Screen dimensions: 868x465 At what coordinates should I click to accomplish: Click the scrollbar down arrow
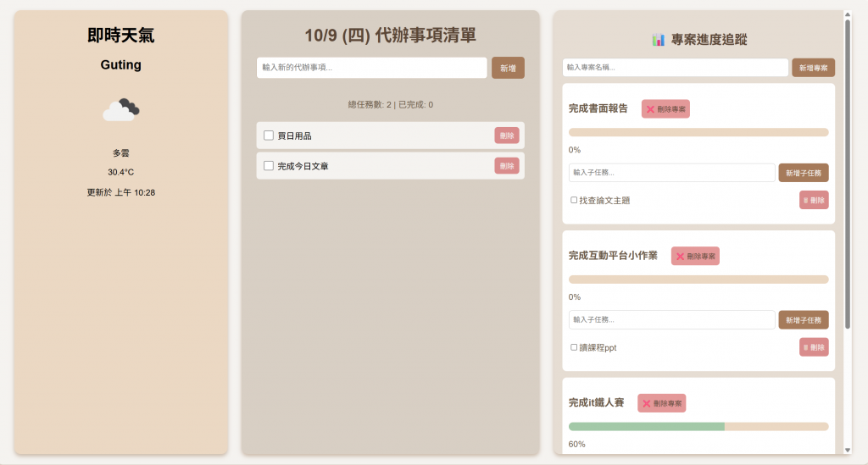click(848, 450)
